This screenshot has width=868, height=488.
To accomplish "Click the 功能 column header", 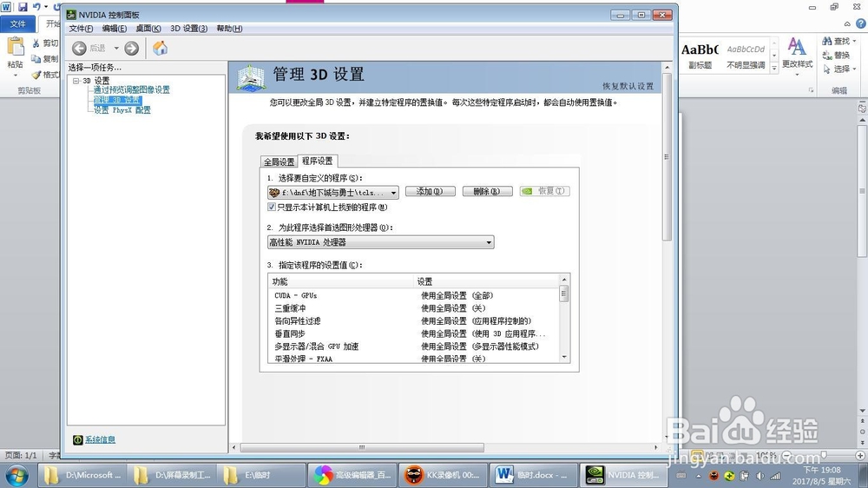I will 341,281.
